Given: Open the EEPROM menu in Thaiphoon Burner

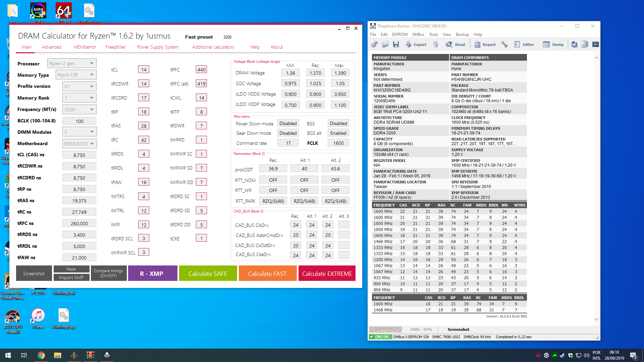Looking at the screenshot, I should [x=399, y=35].
